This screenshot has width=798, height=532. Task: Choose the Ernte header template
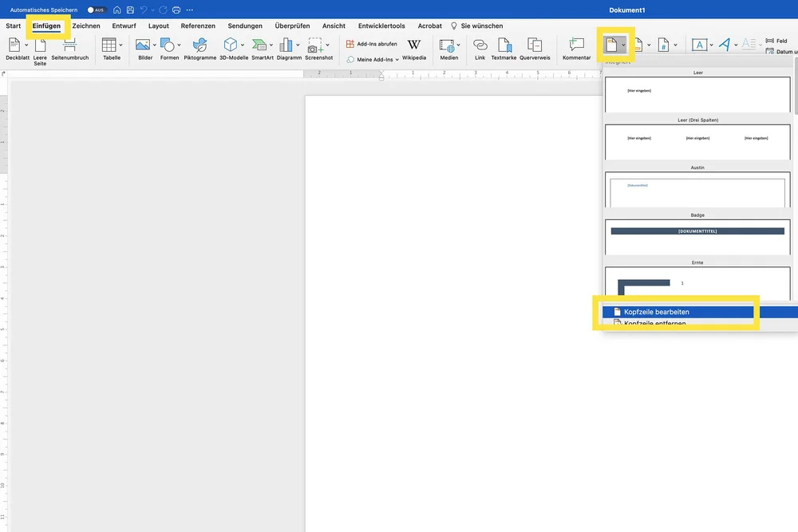[x=697, y=283]
